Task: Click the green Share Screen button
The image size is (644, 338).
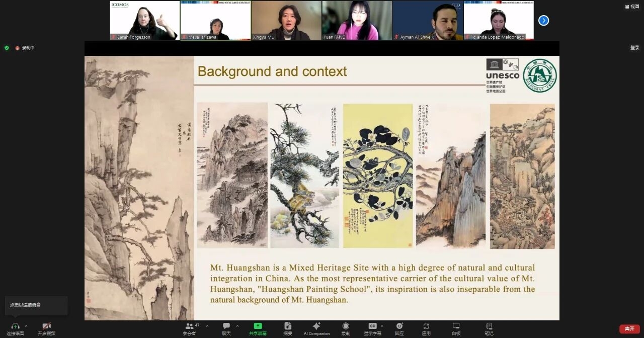Action: (x=258, y=326)
